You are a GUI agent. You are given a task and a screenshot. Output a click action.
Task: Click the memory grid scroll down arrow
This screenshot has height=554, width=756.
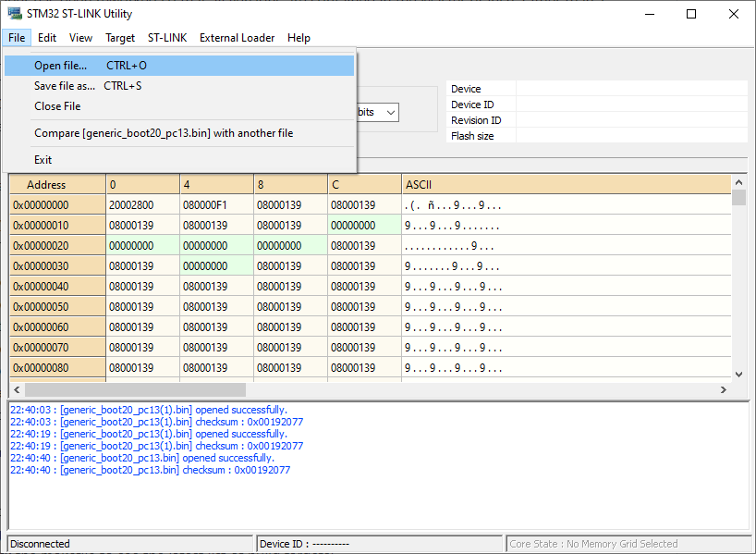coord(738,374)
